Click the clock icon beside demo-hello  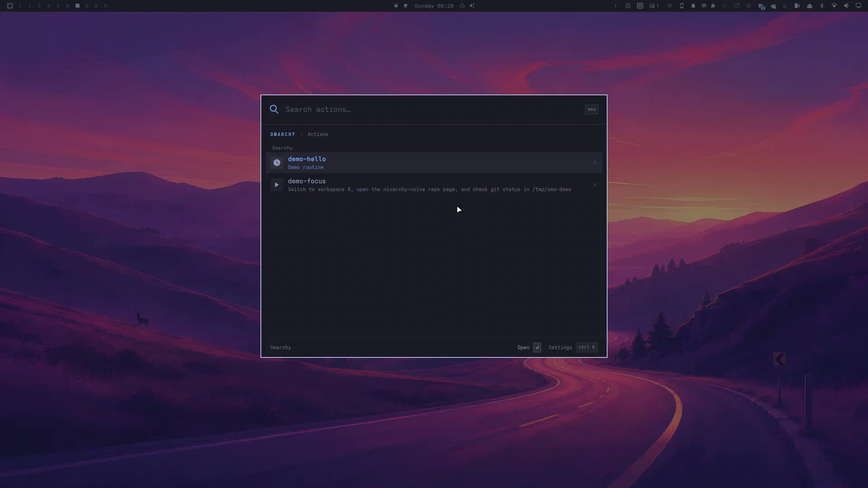click(277, 163)
